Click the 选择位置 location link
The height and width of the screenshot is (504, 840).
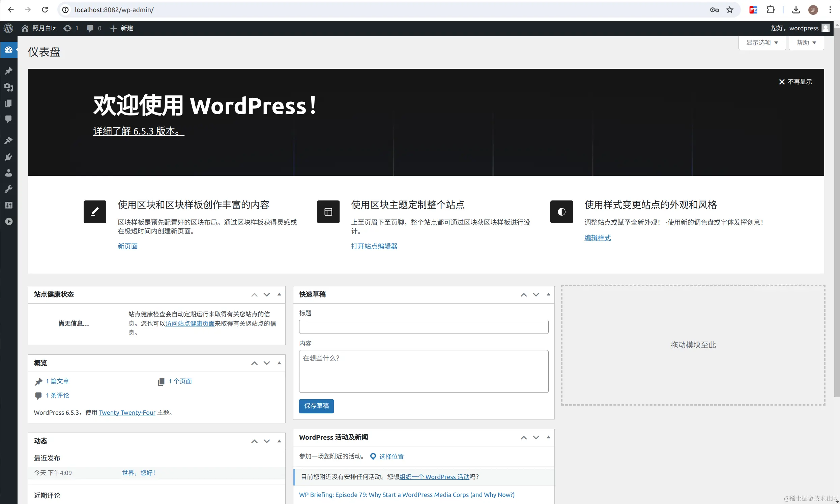(391, 456)
